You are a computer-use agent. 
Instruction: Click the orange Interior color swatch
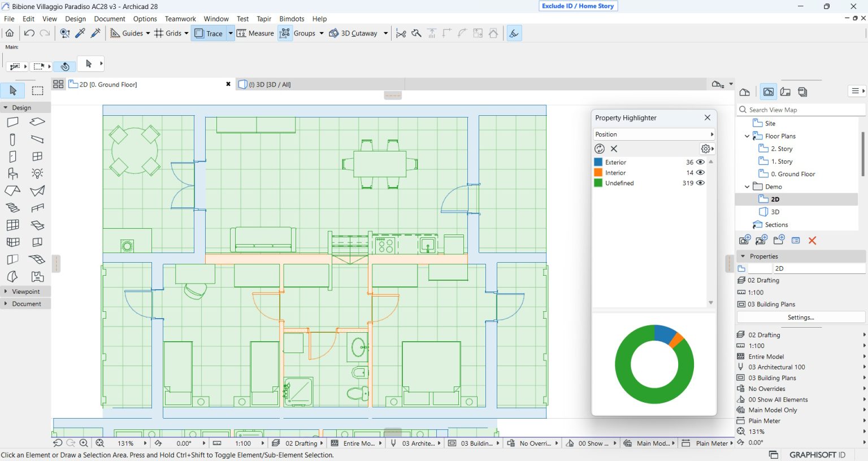598,173
